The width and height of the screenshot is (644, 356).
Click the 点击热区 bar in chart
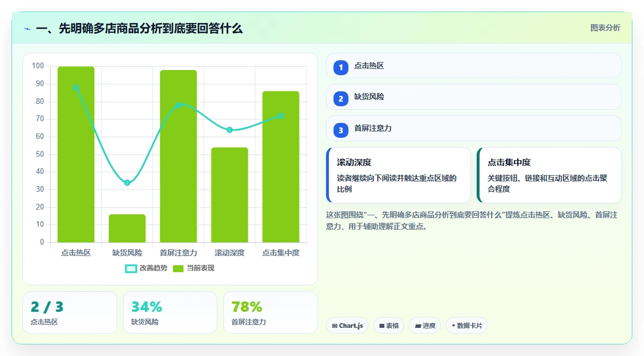(x=76, y=154)
